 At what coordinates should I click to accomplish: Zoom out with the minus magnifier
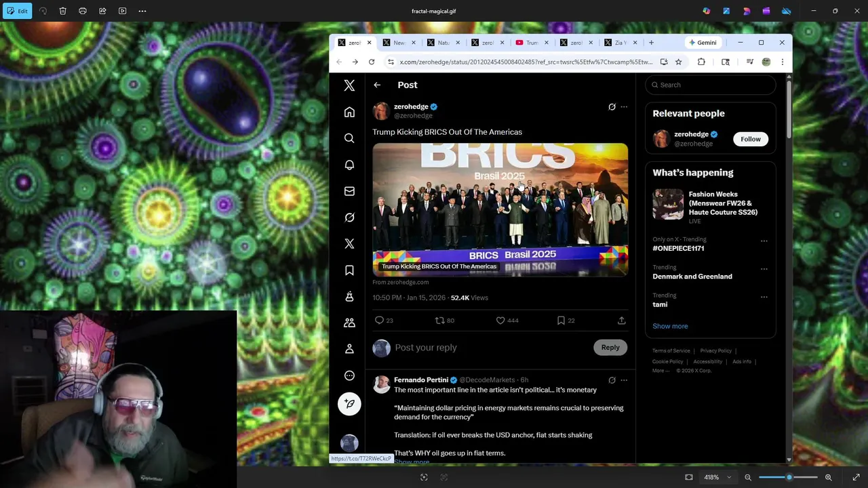(748, 477)
